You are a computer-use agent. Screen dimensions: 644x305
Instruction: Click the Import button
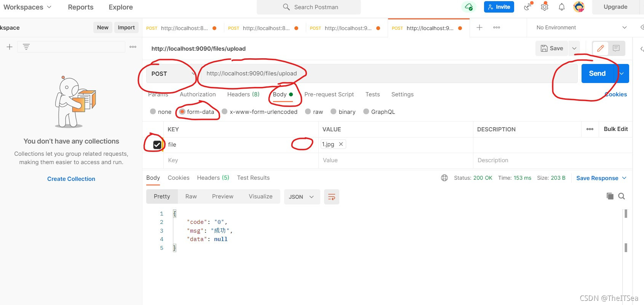coord(126,27)
